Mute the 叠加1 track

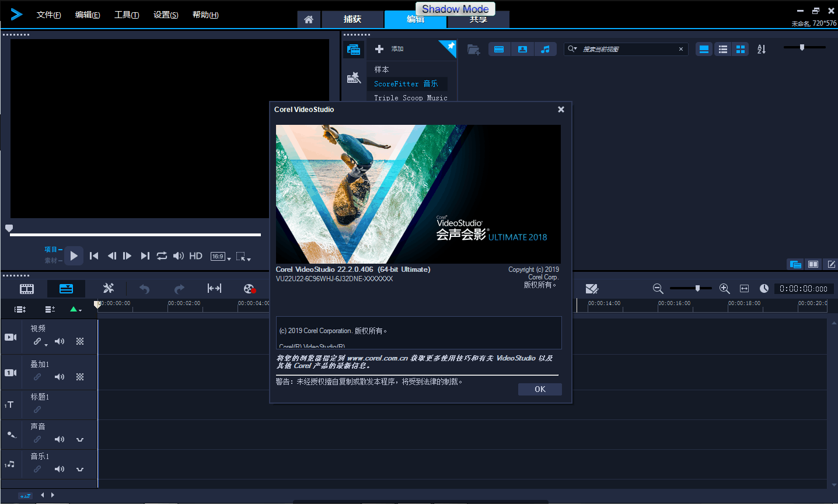[x=60, y=377]
